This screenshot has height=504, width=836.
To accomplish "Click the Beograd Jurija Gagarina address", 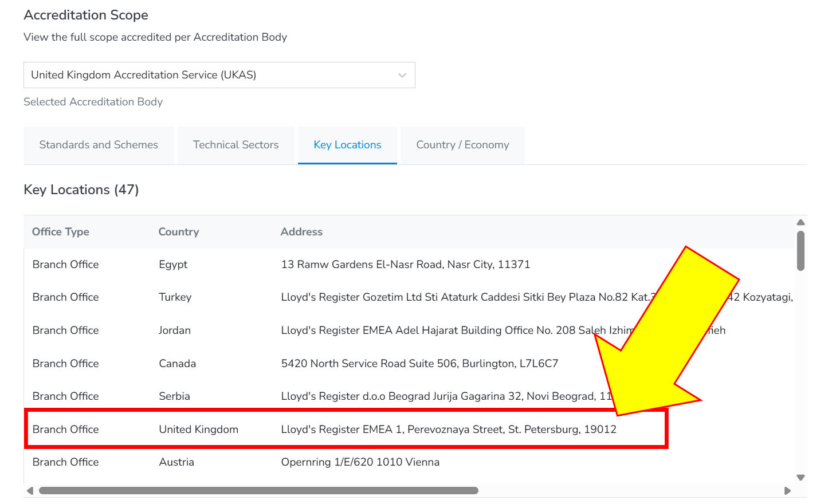I will 447,396.
